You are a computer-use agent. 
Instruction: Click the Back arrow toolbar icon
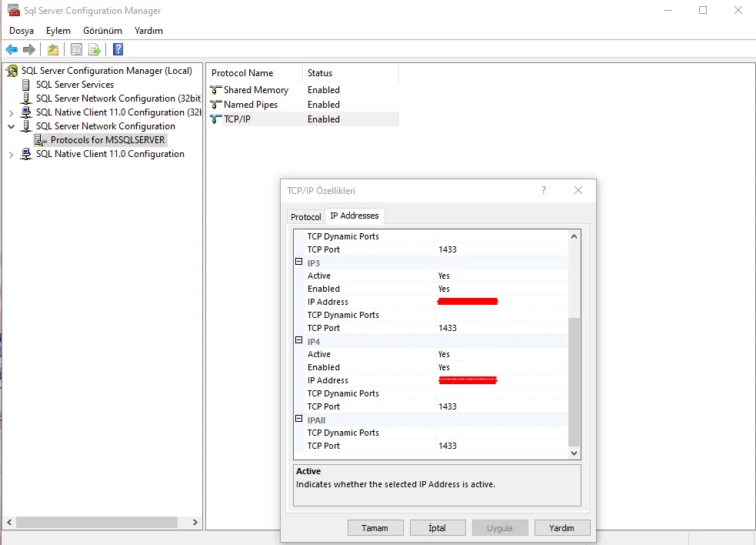(x=12, y=49)
